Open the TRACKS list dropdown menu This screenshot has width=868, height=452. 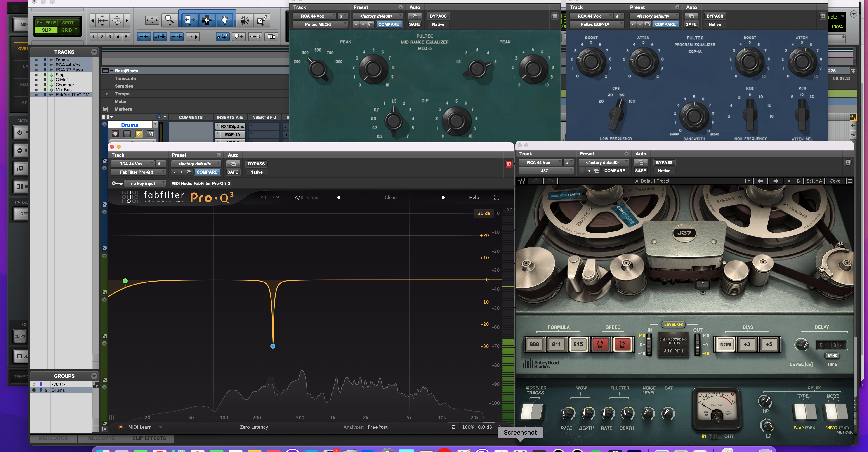[94, 52]
